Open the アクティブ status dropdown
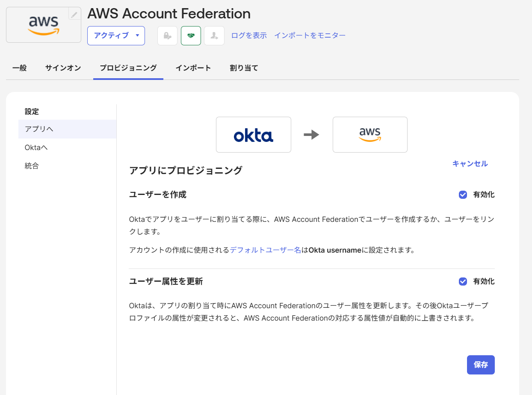Image resolution: width=532 pixels, height=395 pixels. pyautogui.click(x=116, y=35)
